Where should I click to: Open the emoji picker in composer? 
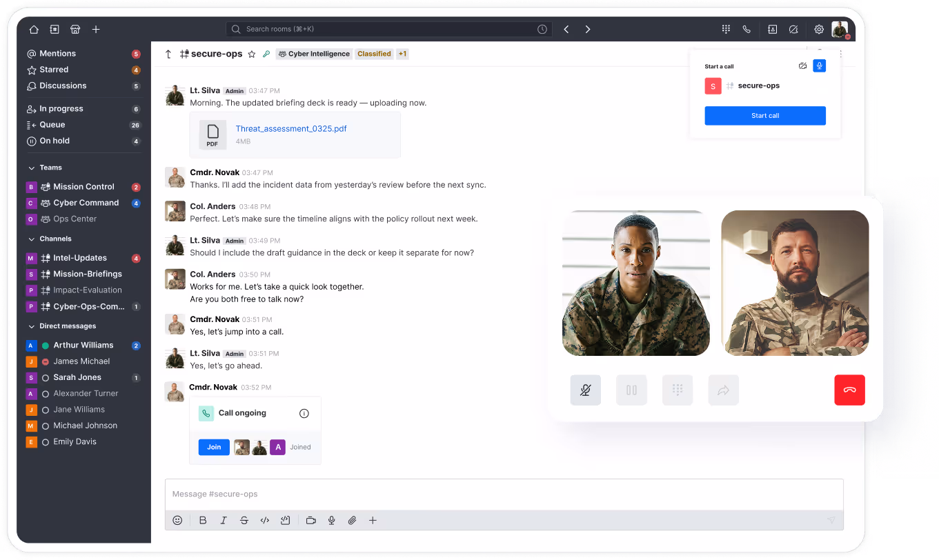click(177, 521)
